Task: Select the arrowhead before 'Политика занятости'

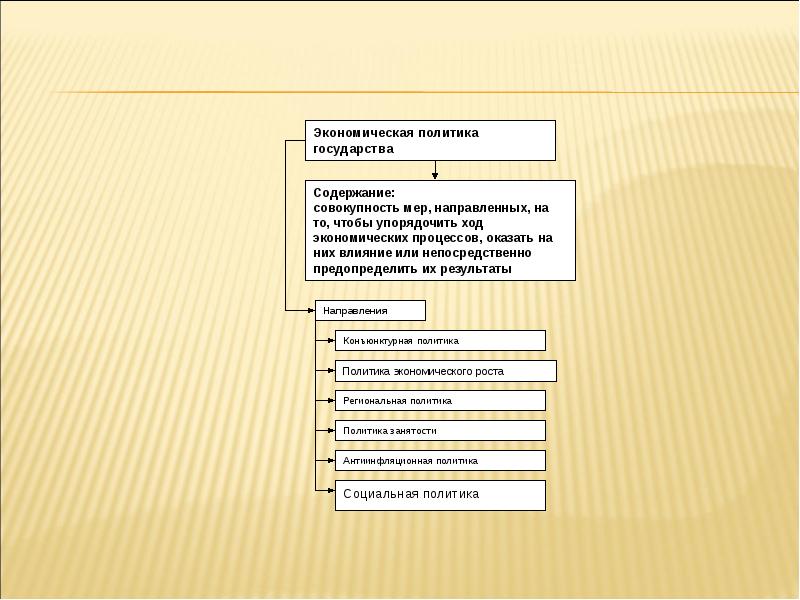Action: (x=329, y=430)
